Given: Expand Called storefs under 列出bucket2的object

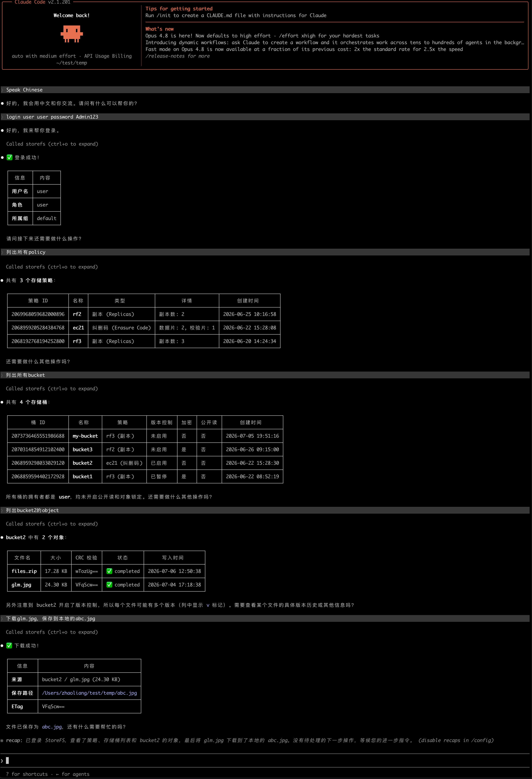Looking at the screenshot, I should point(52,524).
